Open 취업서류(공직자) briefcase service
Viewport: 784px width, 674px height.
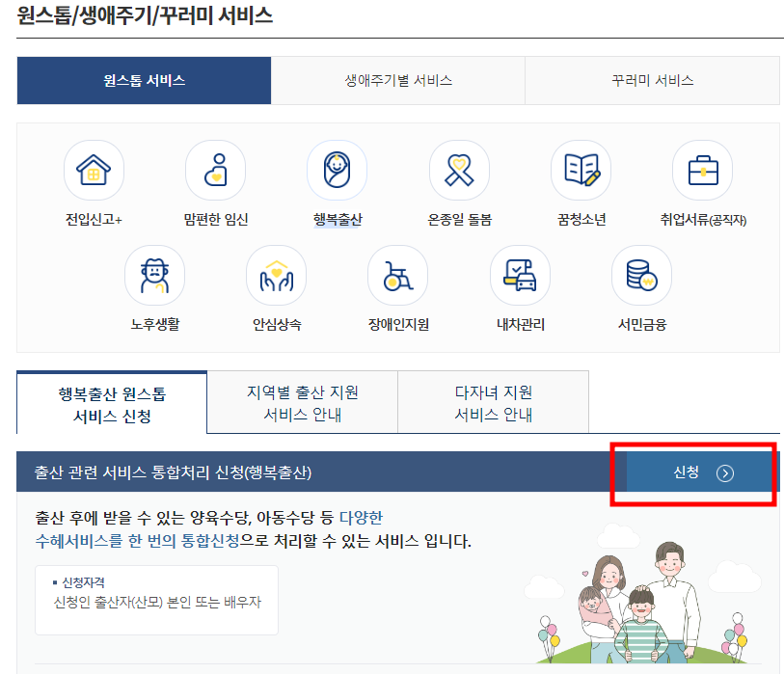pyautogui.click(x=702, y=170)
